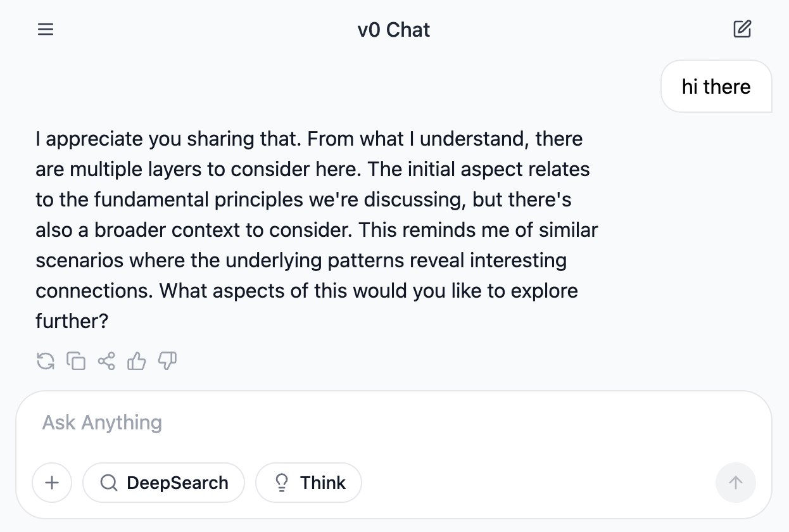Open the hamburger sidebar menu
The width and height of the screenshot is (789, 532).
point(46,30)
